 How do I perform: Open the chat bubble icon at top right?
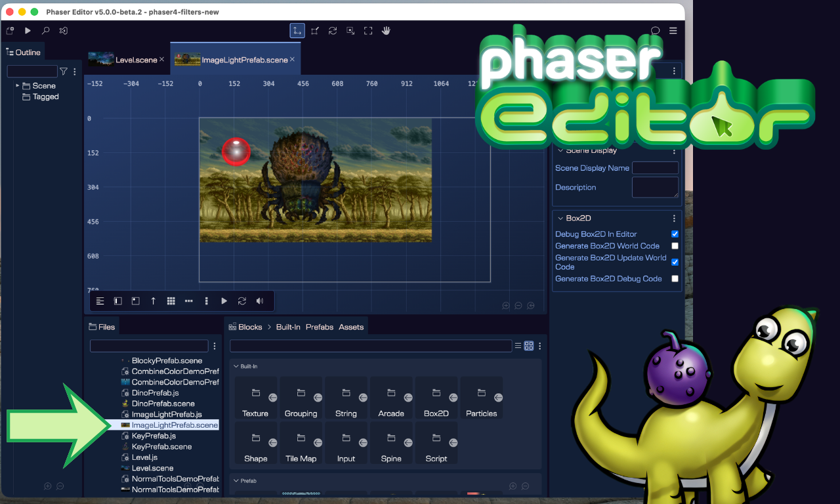(x=655, y=31)
